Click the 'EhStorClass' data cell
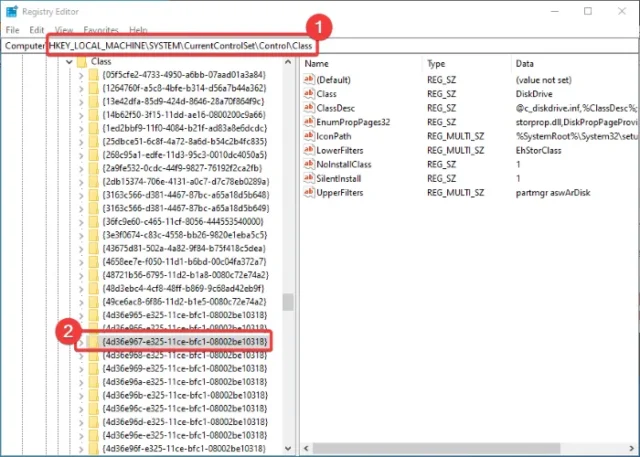Viewport: 640px width, 457px height. pos(538,151)
